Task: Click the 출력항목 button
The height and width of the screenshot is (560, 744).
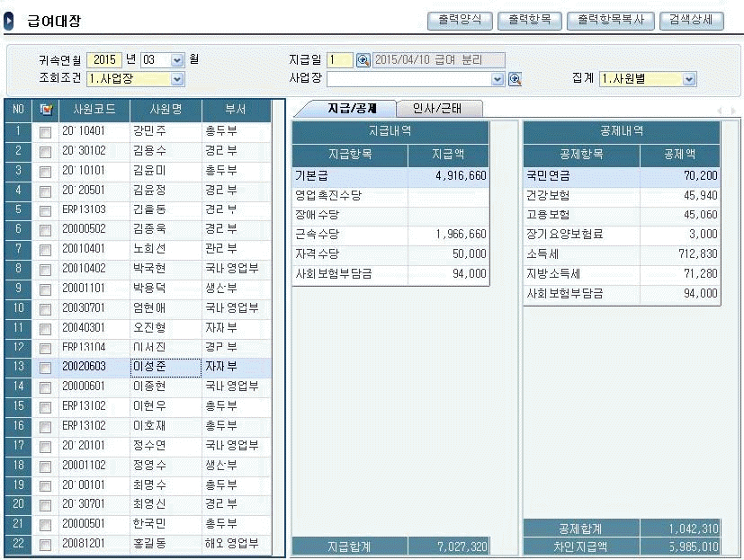Action: point(530,20)
